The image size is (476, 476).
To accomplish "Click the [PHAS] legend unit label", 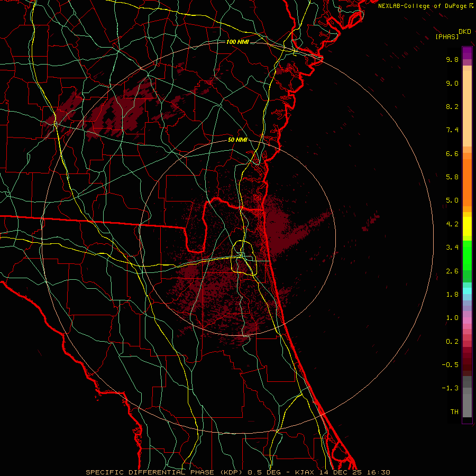I will (447, 37).
